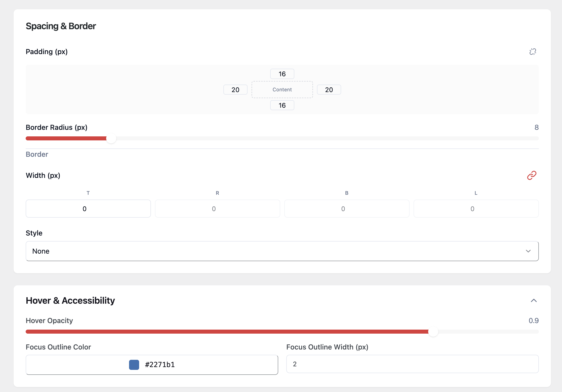This screenshot has width=562, height=392.
Task: Click the top border width T field
Action: pos(88,209)
